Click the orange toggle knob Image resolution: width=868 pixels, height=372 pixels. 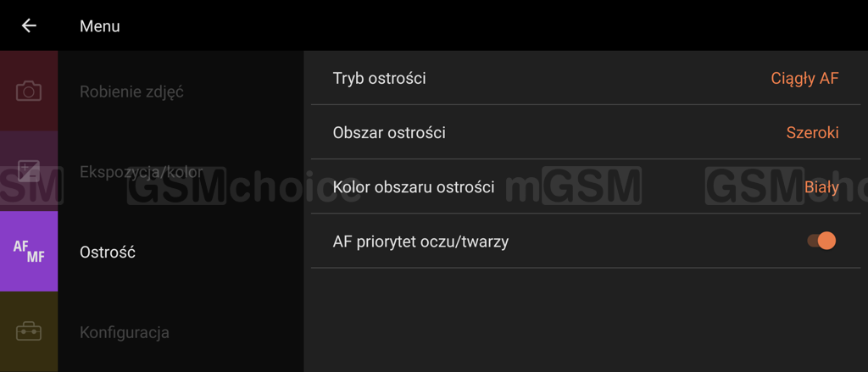[x=826, y=241]
